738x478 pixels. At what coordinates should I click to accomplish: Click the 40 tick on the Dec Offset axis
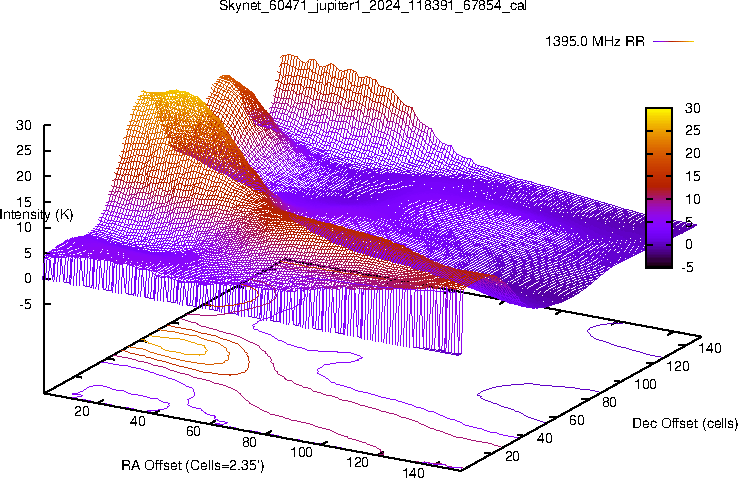pyautogui.click(x=545, y=438)
